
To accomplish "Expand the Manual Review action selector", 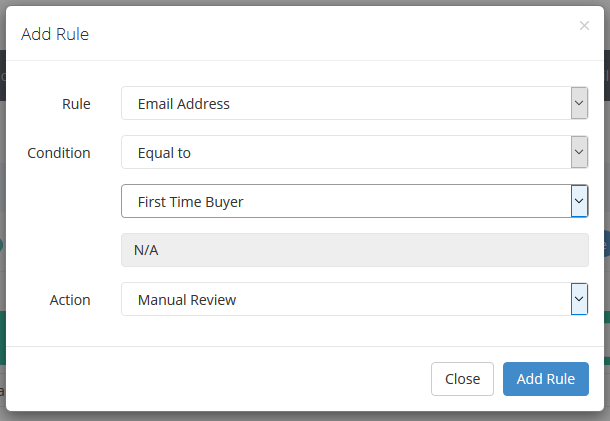I will click(x=354, y=299).
